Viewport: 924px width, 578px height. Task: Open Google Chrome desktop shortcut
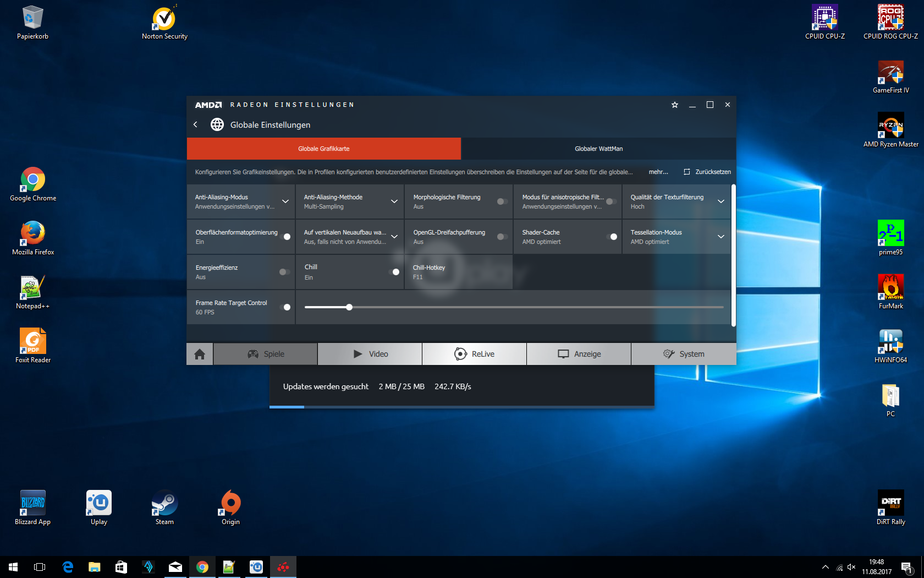(33, 185)
